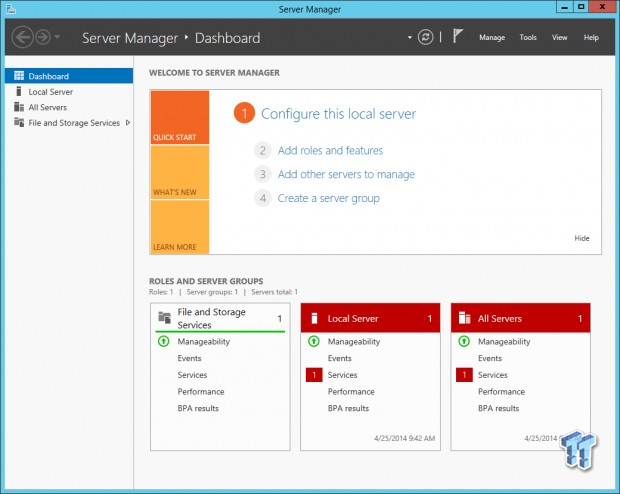Click Create a server group link
The image size is (620, 494).
click(328, 198)
